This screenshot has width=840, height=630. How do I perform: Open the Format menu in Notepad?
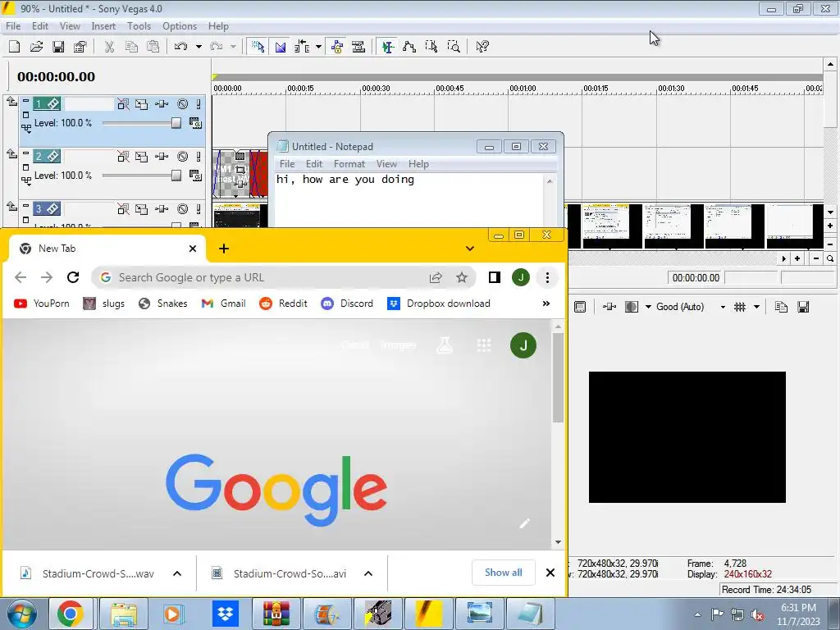[x=349, y=164]
